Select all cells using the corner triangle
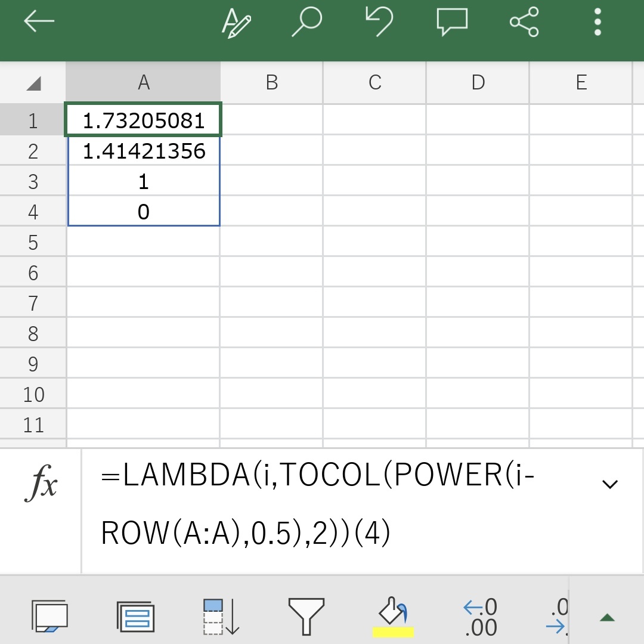This screenshot has width=644, height=644. click(33, 83)
